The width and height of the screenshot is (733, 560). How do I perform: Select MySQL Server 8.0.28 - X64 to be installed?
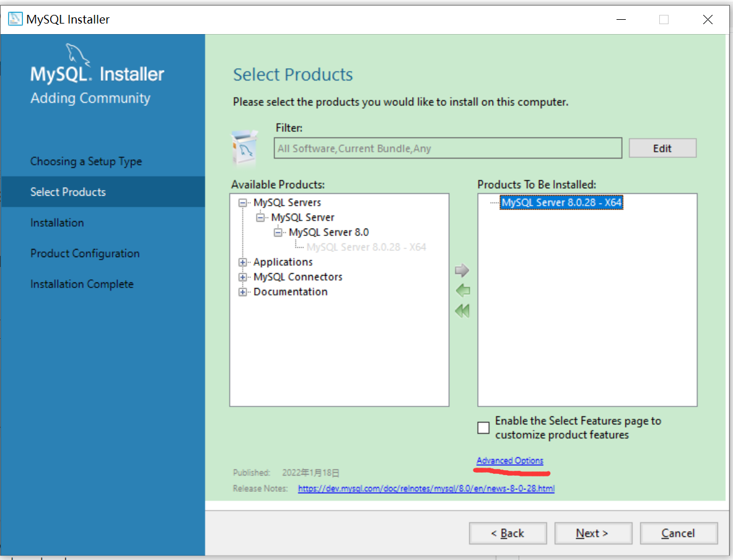561,203
